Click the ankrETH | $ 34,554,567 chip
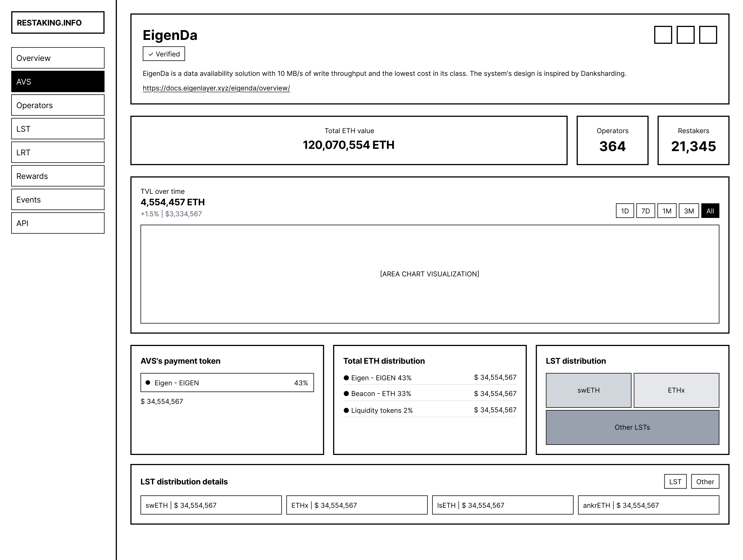The height and width of the screenshot is (560, 743). pyautogui.click(x=649, y=505)
